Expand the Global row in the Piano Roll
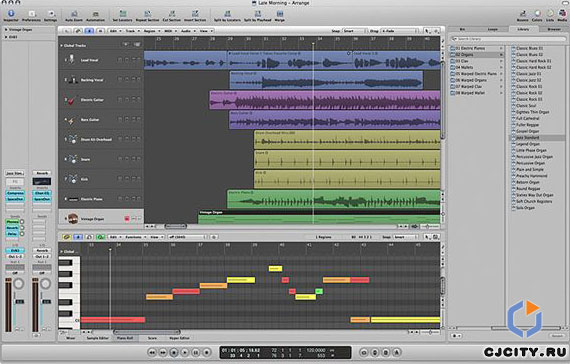Image resolution: width=570 pixels, height=364 pixels. pyautogui.click(x=61, y=252)
